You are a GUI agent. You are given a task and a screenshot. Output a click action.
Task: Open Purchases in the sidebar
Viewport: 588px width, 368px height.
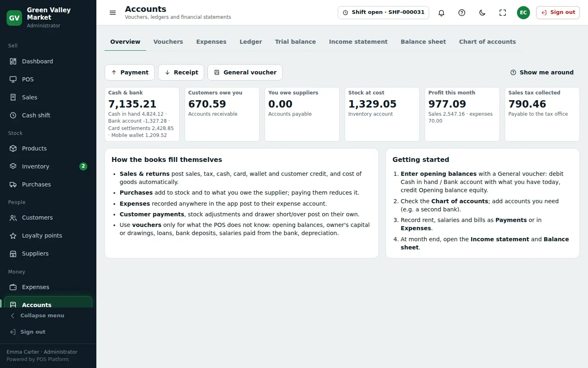coord(48,184)
